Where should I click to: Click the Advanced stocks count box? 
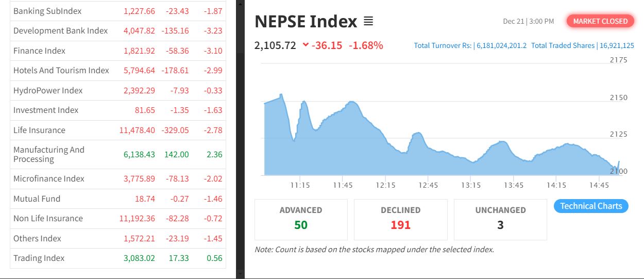coord(301,219)
